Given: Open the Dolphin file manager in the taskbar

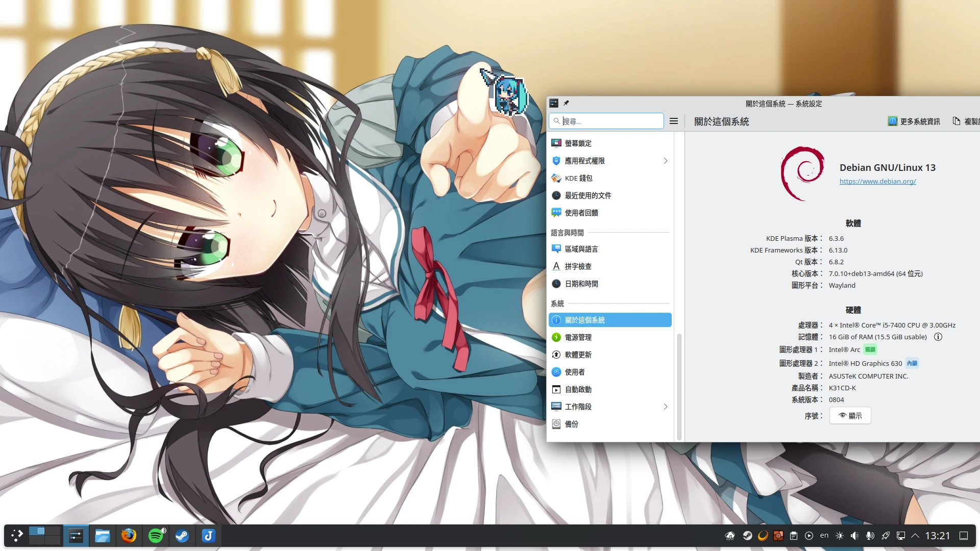Looking at the screenshot, I should 103,536.
